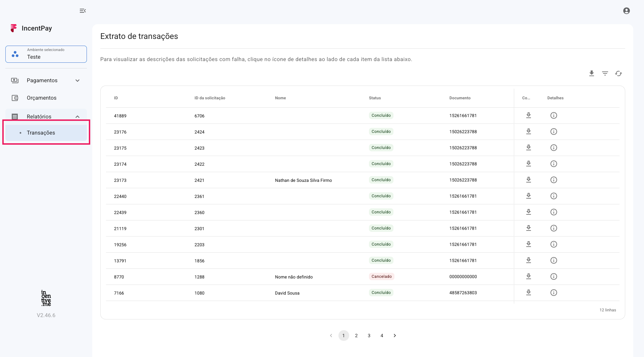Open the Ambiente selecionado Teste selector

pos(46,54)
